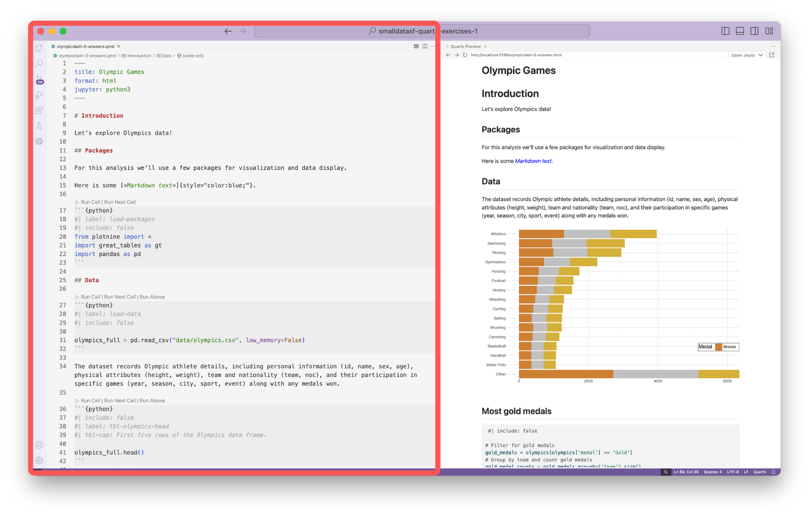The image size is (812, 517).
Task: Expand the Data breadcrumb section
Action: click(167, 56)
